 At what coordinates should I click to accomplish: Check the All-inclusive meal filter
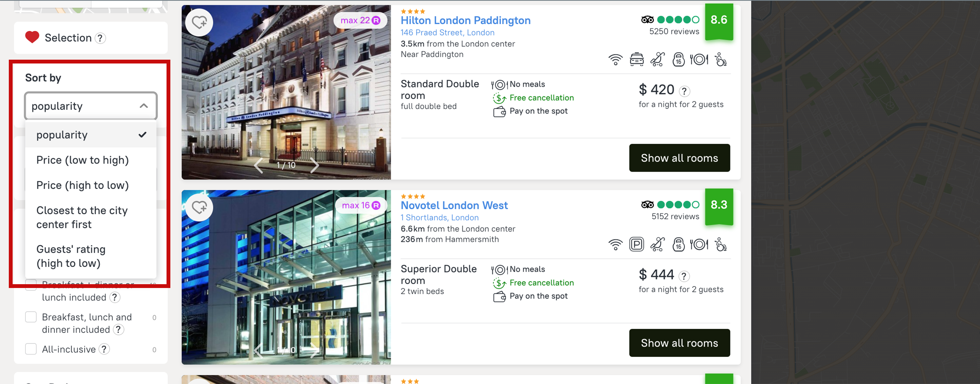(x=31, y=349)
